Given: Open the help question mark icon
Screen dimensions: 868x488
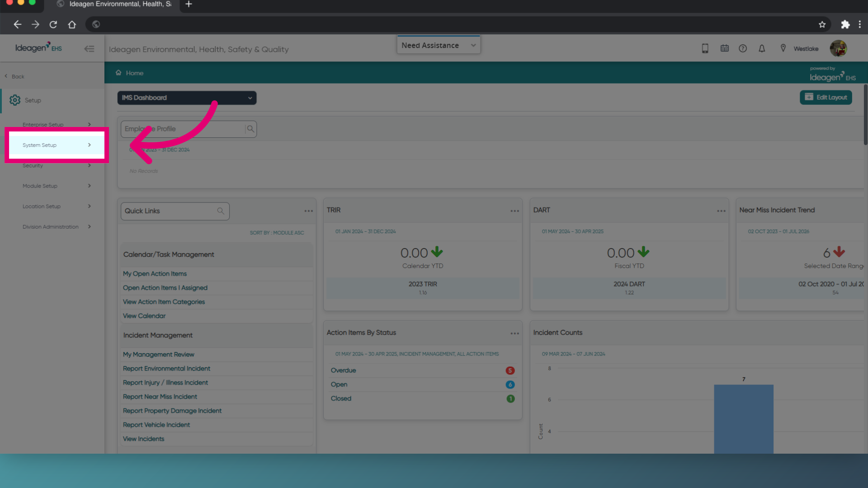Looking at the screenshot, I should click(743, 48).
